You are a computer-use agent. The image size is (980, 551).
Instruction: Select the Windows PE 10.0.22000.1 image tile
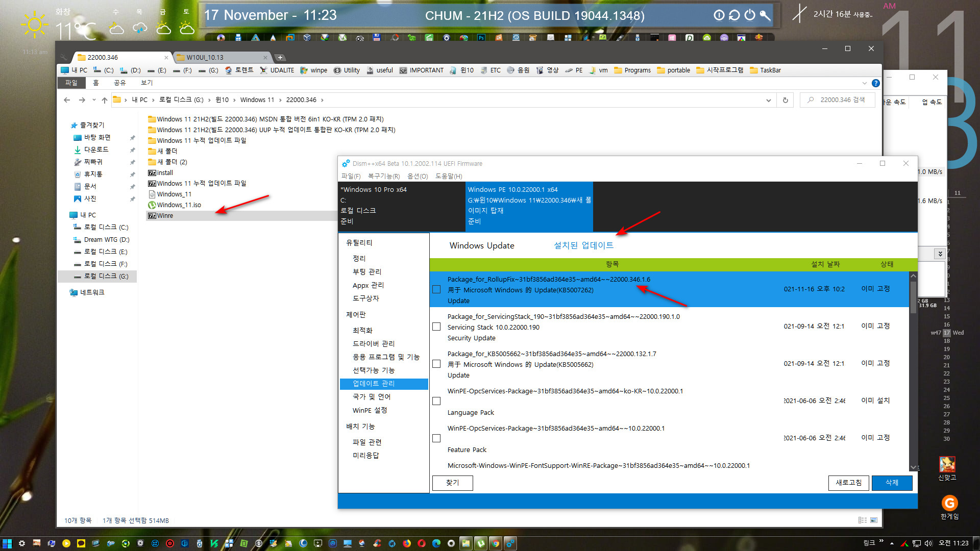pos(529,206)
